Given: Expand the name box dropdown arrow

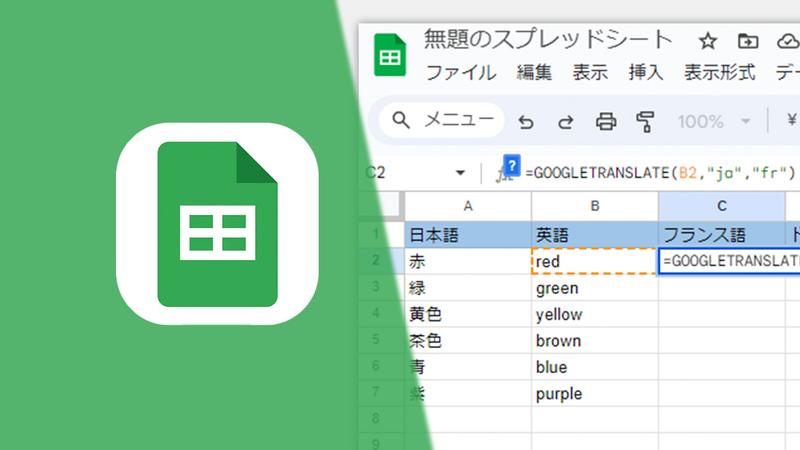Looking at the screenshot, I should pos(460,173).
